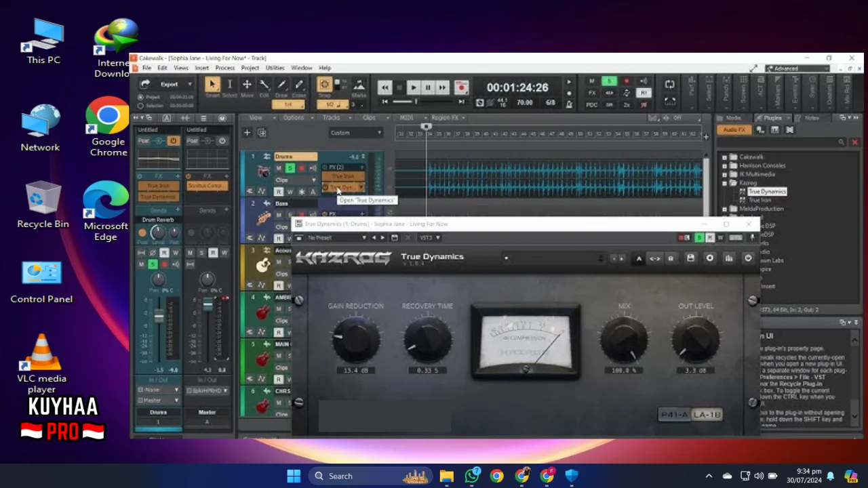The height and width of the screenshot is (488, 868).
Task: Switch to the Media browser tab
Action: (734, 118)
